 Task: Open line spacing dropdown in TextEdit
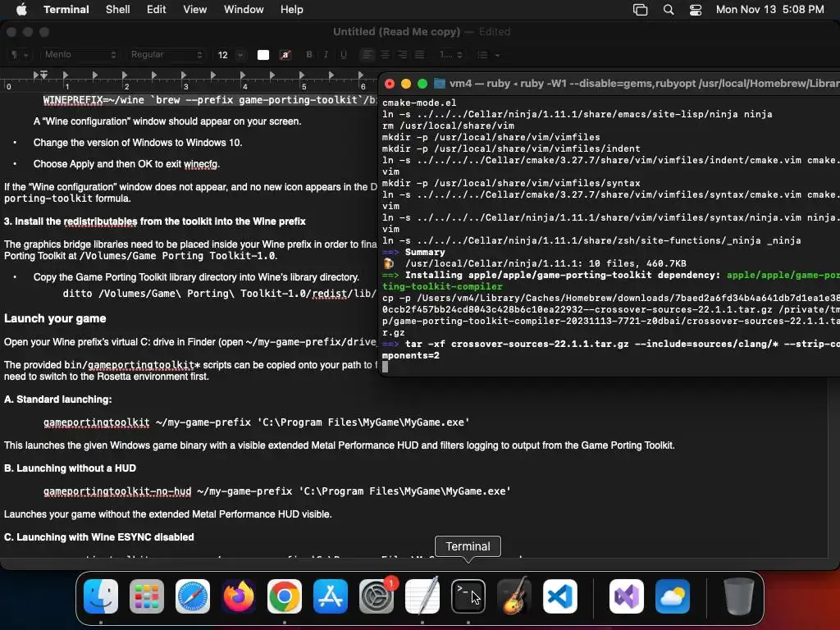(x=451, y=55)
